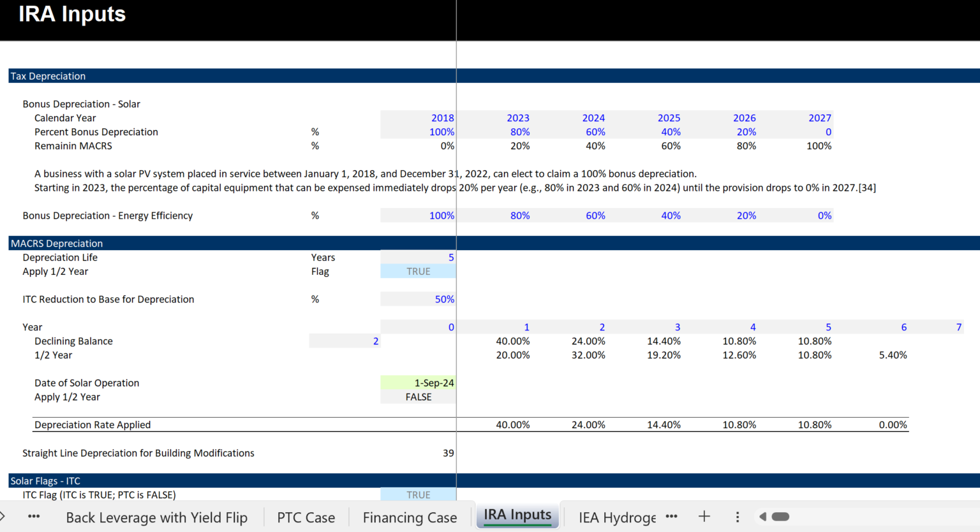Open sheet options ellipsis beside IEA Hydrogen tab
Viewport: 980px width, 532px height.
click(x=671, y=516)
